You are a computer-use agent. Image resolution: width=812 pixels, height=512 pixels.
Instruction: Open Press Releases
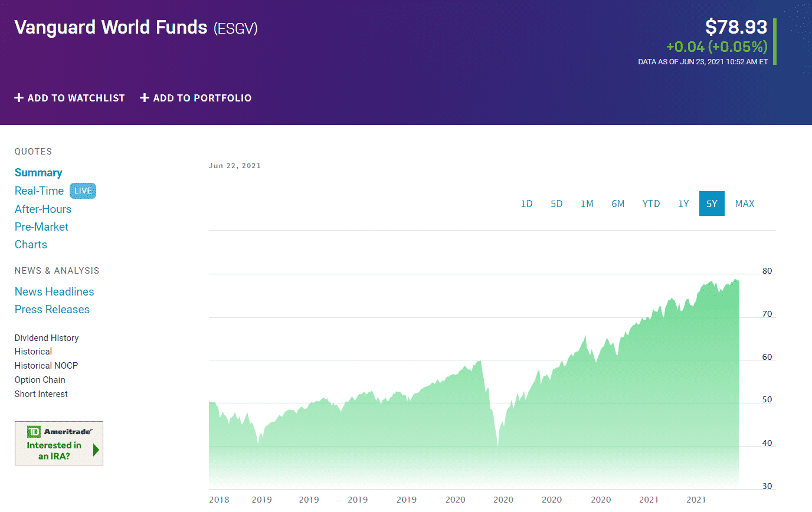pos(52,309)
